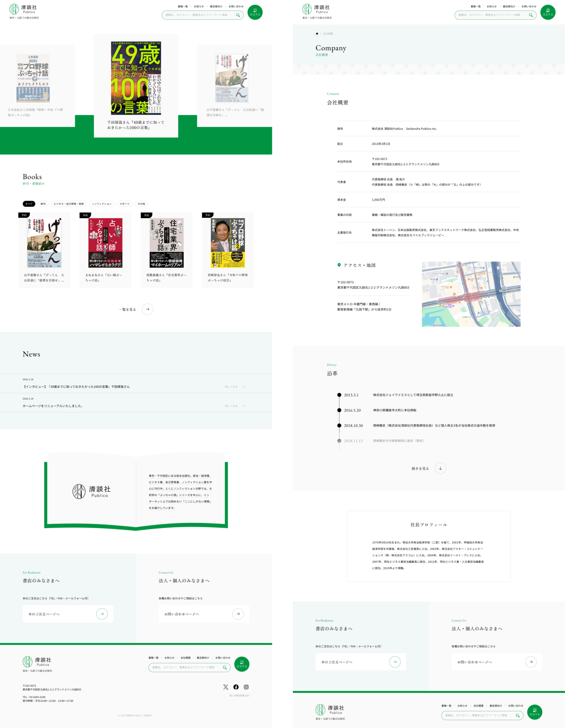Click the Google map in アクセス・地図 section
This screenshot has height=728, width=565.
pos(471,294)
